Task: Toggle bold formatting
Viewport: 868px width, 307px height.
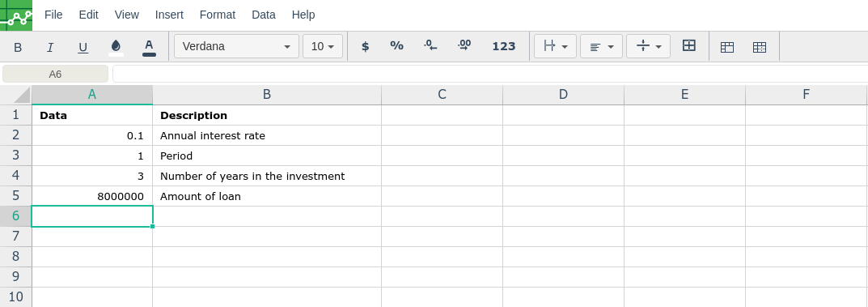Action: point(18,48)
